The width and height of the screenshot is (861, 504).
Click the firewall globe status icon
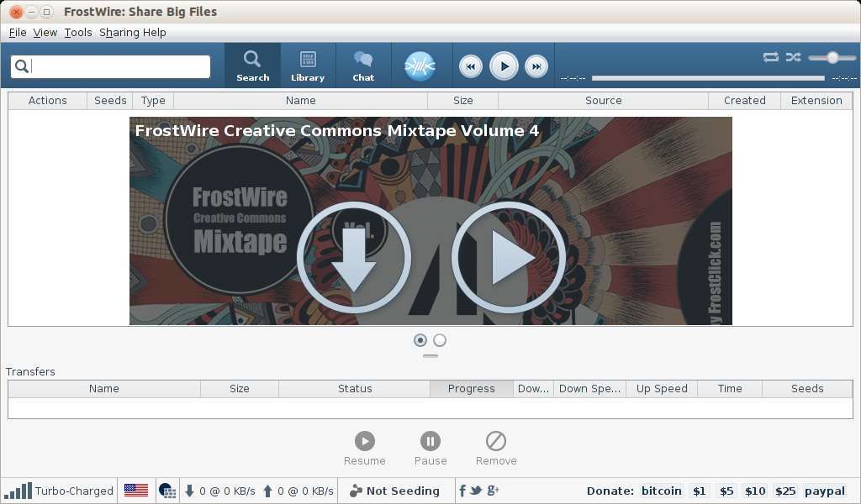167,491
